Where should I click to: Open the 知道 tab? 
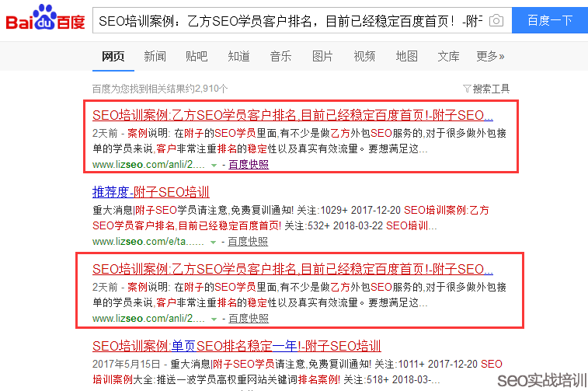point(238,56)
